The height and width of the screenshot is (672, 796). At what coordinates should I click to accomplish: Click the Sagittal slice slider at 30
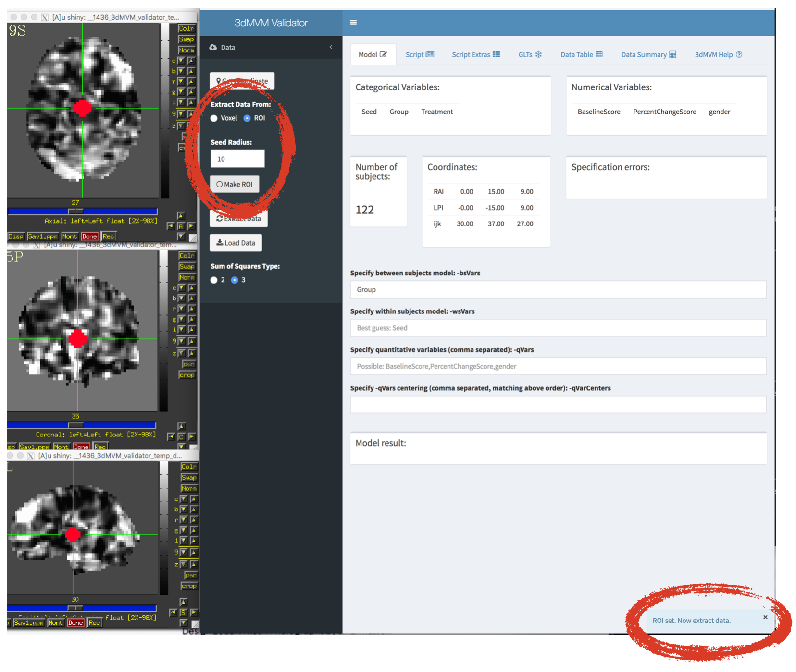pos(75,608)
